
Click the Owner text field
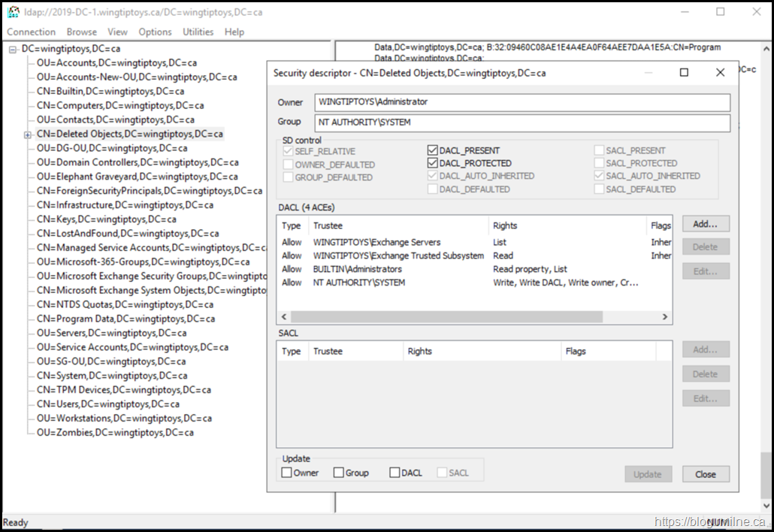(522, 102)
